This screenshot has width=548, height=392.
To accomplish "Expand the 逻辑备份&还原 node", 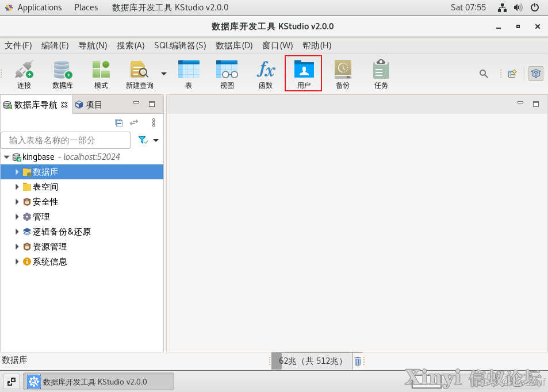I will click(x=17, y=232).
